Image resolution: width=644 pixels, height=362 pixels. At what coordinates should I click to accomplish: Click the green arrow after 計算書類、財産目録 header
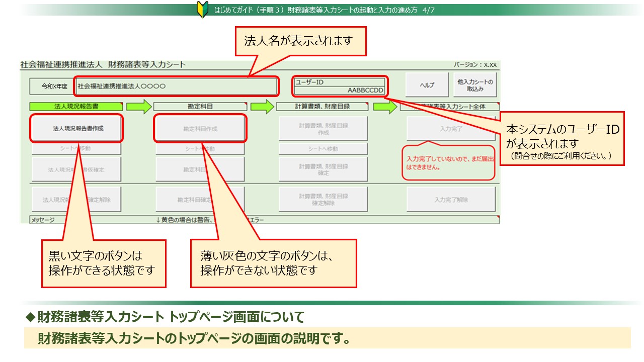385,107
